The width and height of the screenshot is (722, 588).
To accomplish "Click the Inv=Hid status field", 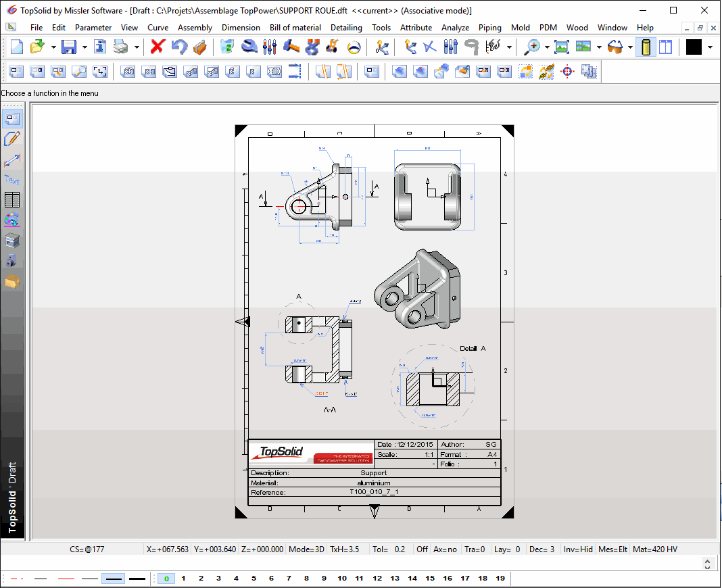I will point(579,549).
